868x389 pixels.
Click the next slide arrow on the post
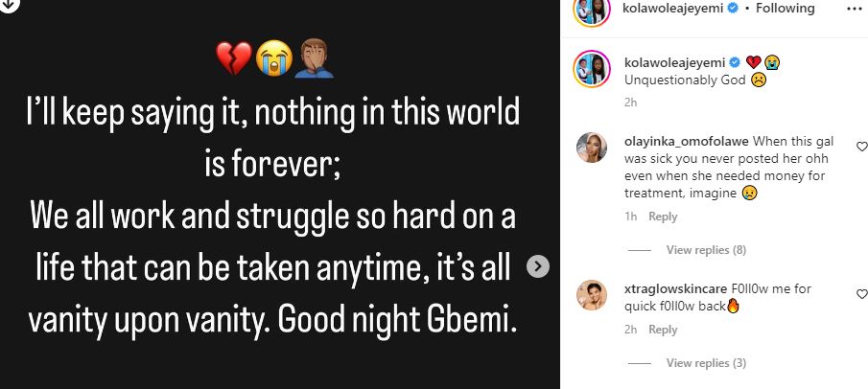click(539, 267)
